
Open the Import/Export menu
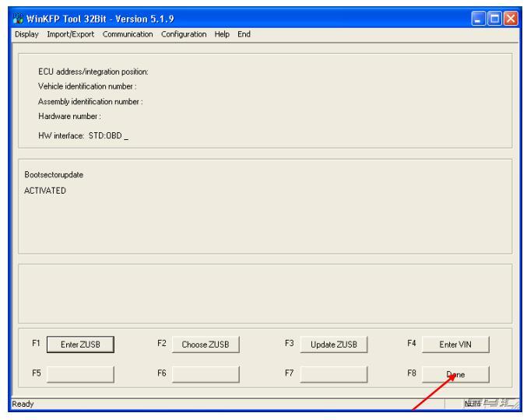[x=71, y=34]
